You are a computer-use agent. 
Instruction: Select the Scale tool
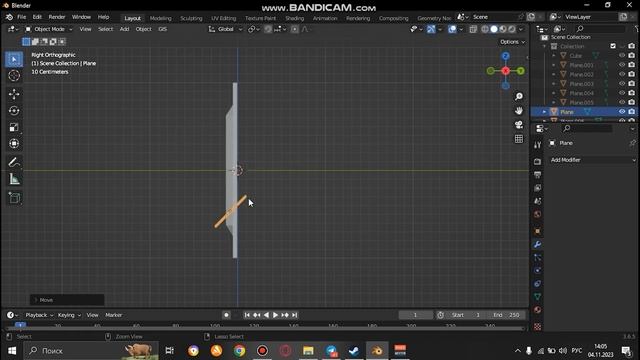[x=14, y=127]
